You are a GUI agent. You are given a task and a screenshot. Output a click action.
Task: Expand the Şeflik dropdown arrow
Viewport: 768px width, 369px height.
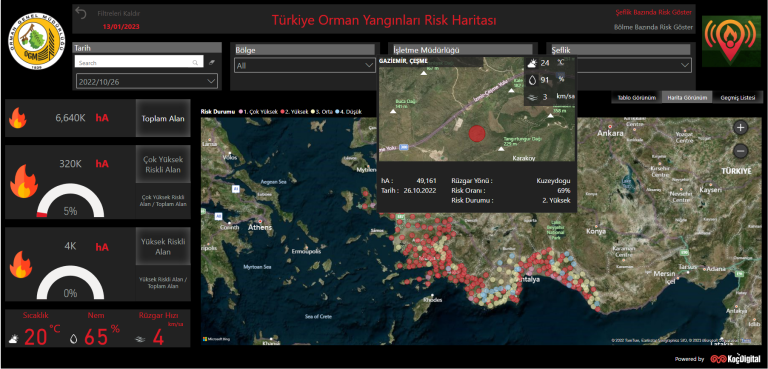[684, 65]
